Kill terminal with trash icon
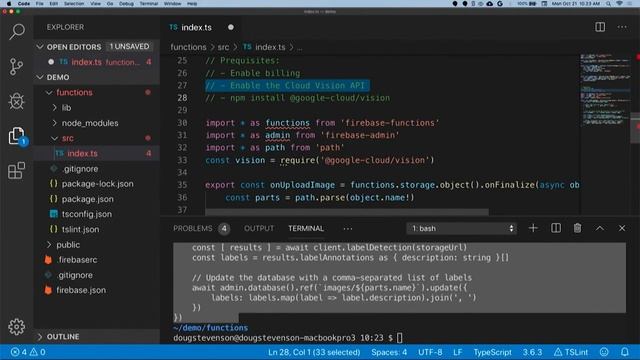This screenshot has width=640, height=360. [x=577, y=228]
